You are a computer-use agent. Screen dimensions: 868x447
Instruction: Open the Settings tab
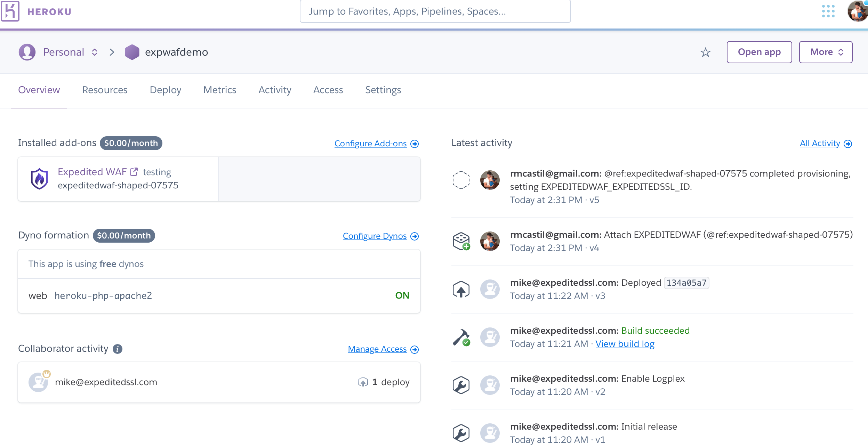click(x=383, y=90)
